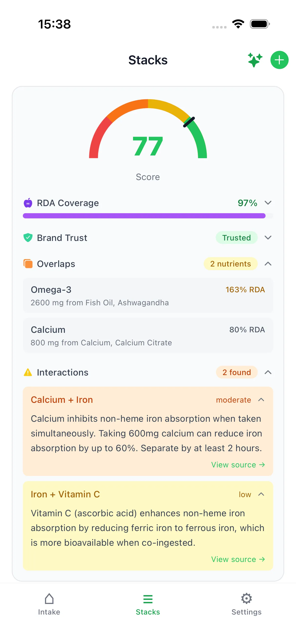
Task: Tap the AI sparkles icon
Action: (255, 60)
